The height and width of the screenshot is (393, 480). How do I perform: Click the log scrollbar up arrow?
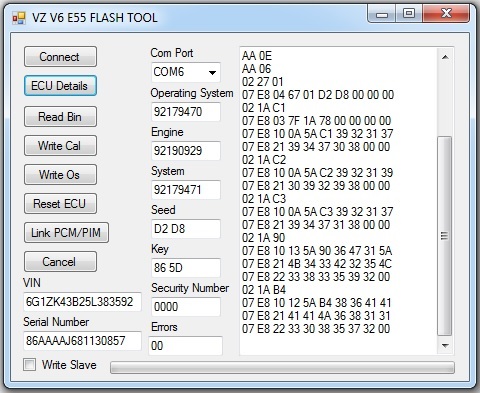click(445, 57)
